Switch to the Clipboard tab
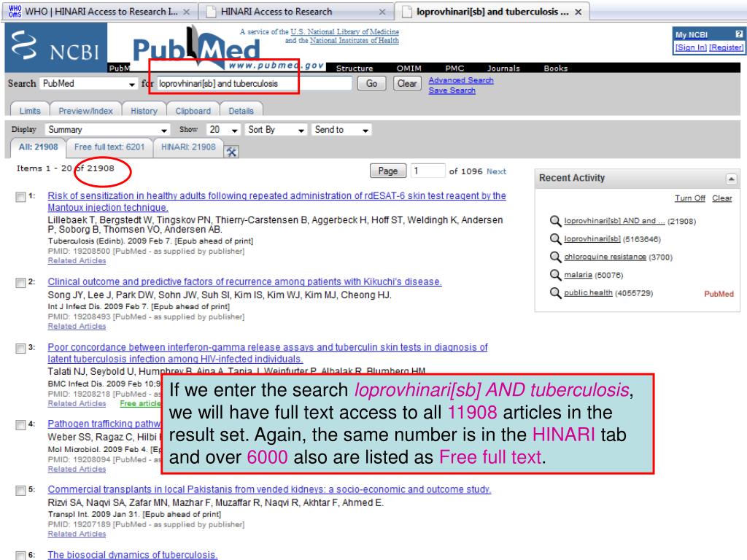The image size is (747, 560). (193, 111)
